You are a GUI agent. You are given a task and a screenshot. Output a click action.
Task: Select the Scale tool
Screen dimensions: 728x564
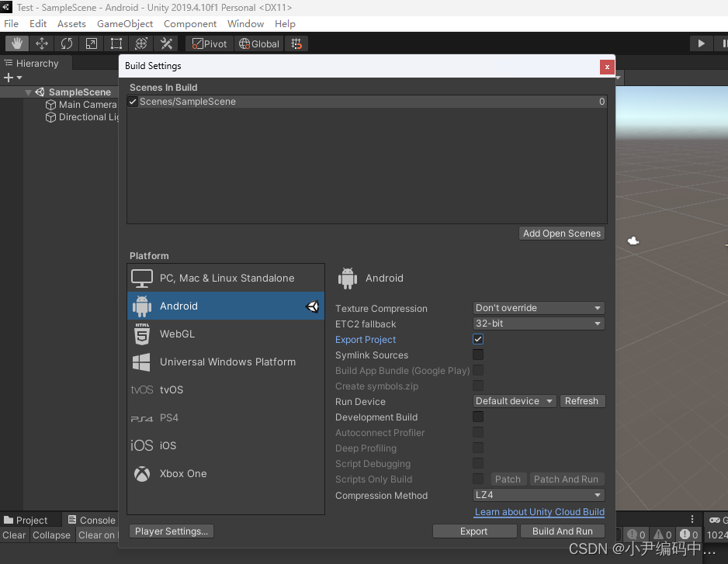click(92, 43)
